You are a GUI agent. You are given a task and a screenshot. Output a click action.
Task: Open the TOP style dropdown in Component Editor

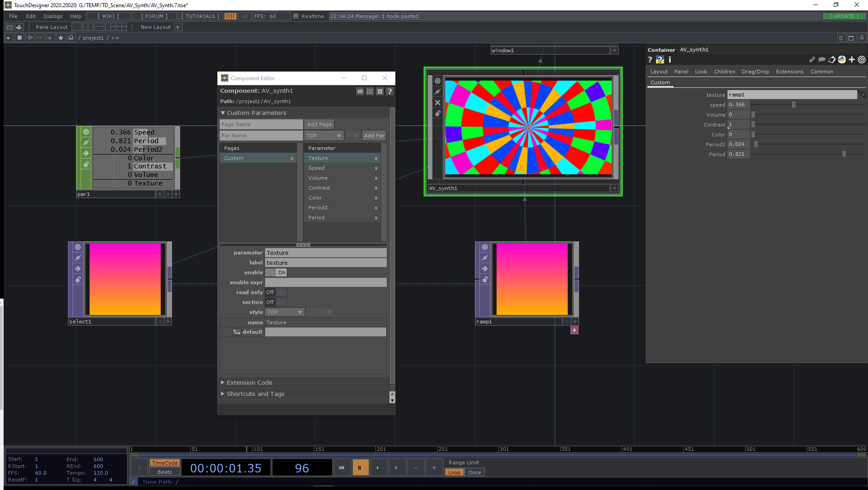285,312
